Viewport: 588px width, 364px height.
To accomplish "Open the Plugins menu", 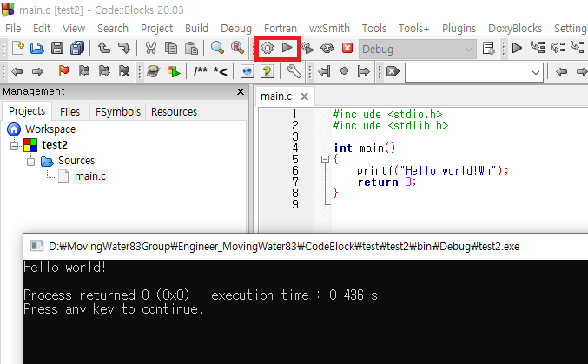I will click(x=459, y=28).
